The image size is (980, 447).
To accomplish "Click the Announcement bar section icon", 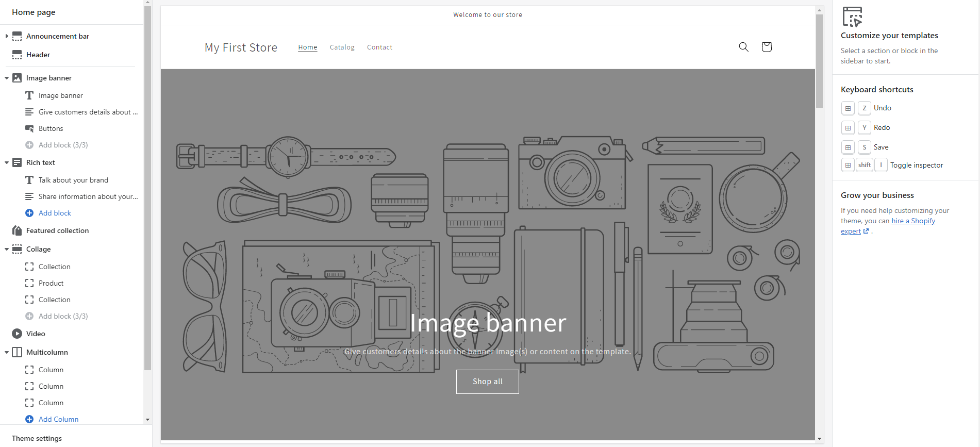I will coord(17,36).
